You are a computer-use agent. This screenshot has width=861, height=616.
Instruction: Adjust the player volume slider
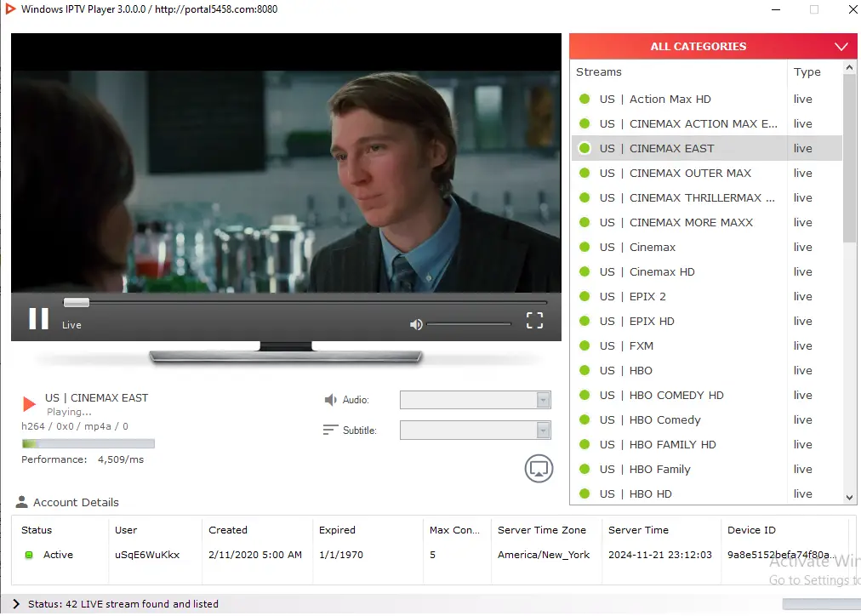click(469, 324)
